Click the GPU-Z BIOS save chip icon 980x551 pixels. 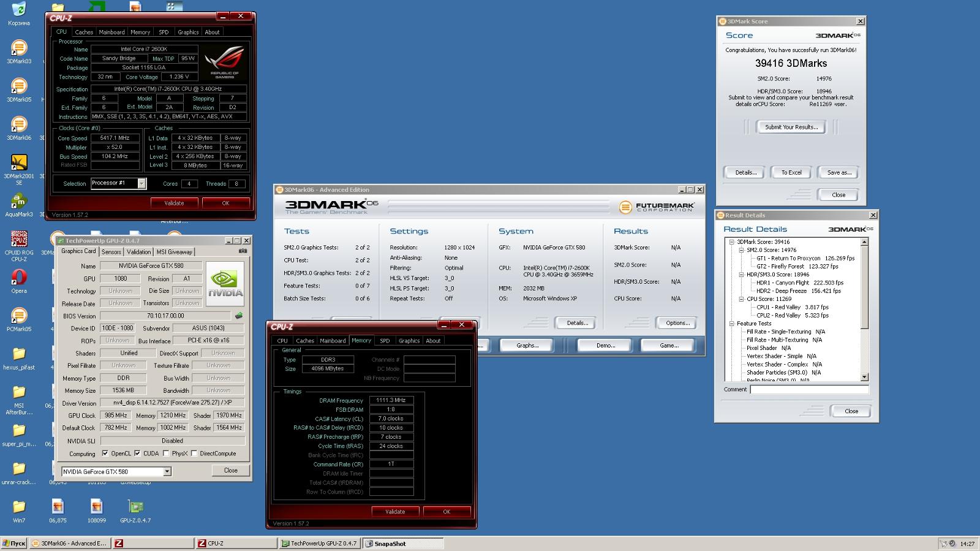(x=238, y=316)
